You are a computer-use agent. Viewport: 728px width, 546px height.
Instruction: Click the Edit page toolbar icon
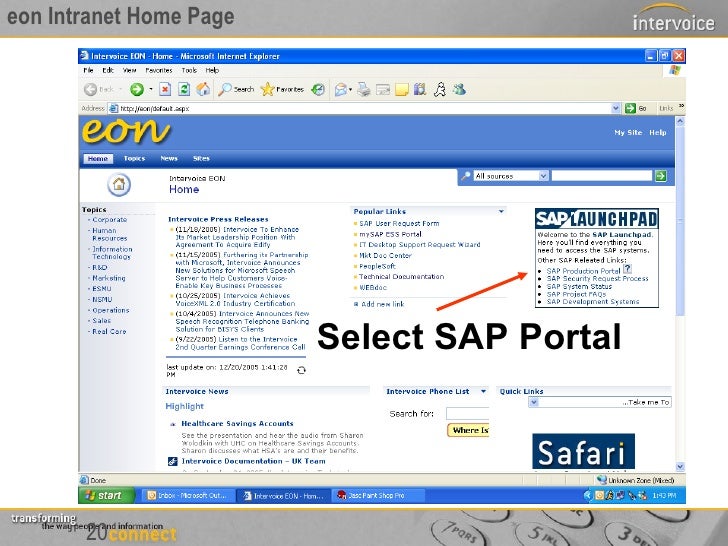(x=383, y=89)
